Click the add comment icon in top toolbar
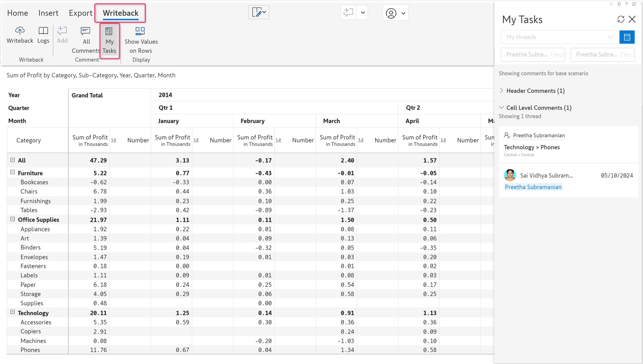Image resolution: width=643 pixels, height=364 pixels. pyautogui.click(x=348, y=13)
